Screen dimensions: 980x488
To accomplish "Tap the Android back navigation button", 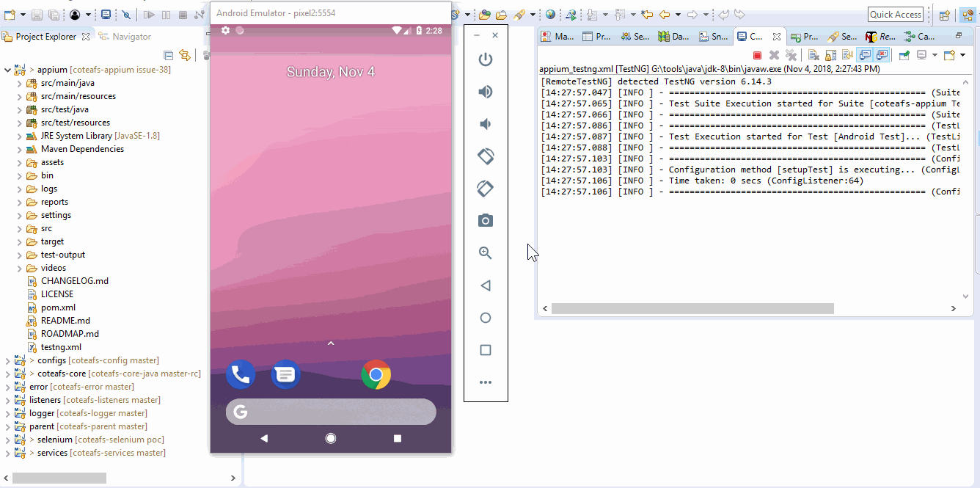I will point(264,438).
